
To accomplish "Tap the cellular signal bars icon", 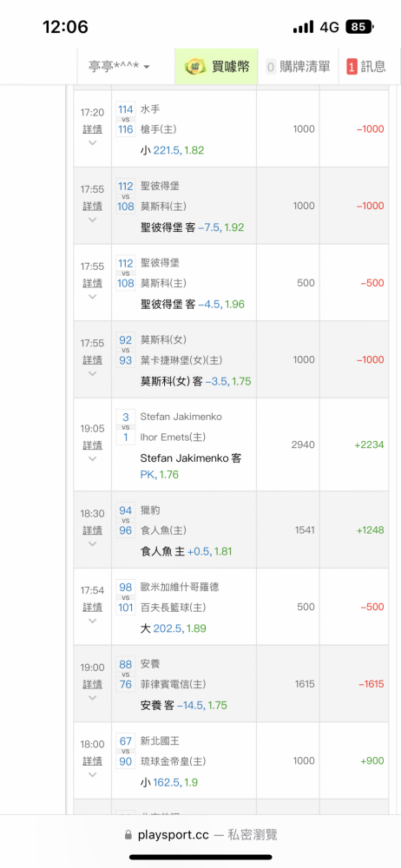I will pos(304,27).
